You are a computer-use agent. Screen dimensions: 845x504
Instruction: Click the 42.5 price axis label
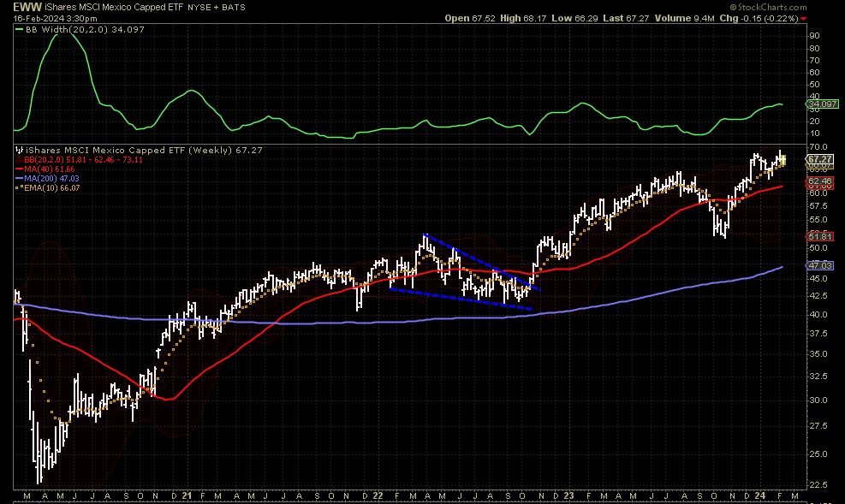[x=818, y=295]
